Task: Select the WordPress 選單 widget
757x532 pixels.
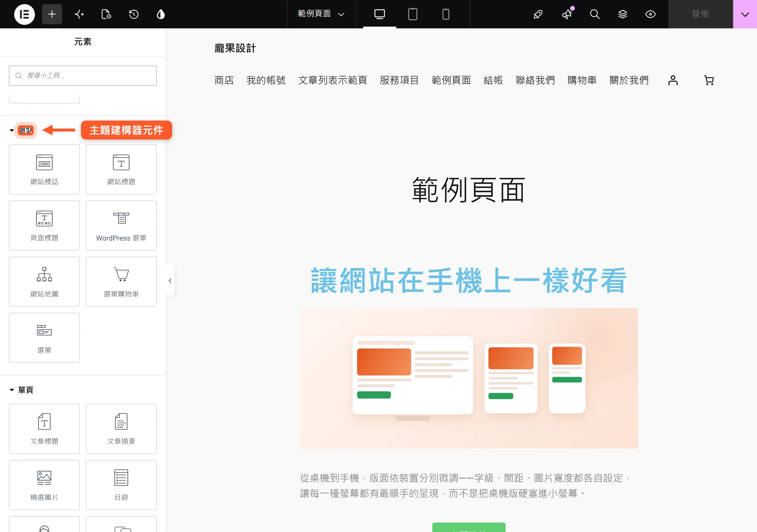Action: [121, 226]
